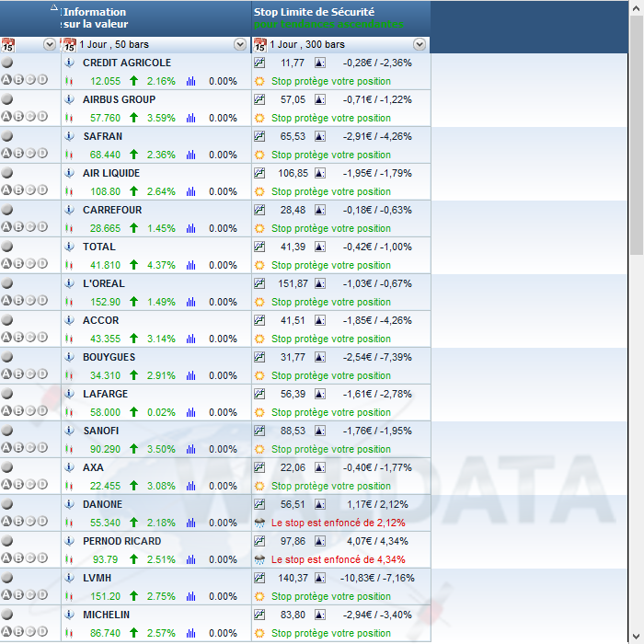Click alert triangle icon in LAFARGE stop row

pos(320,394)
